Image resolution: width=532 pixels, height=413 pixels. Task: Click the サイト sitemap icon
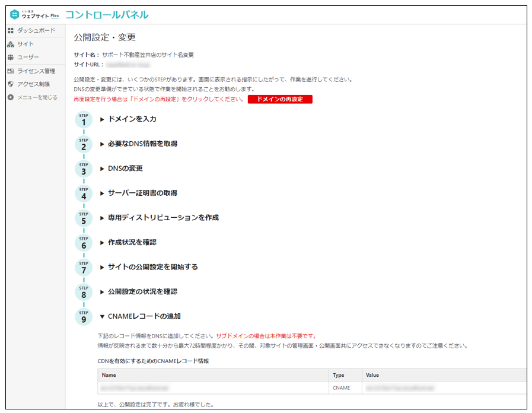point(11,44)
